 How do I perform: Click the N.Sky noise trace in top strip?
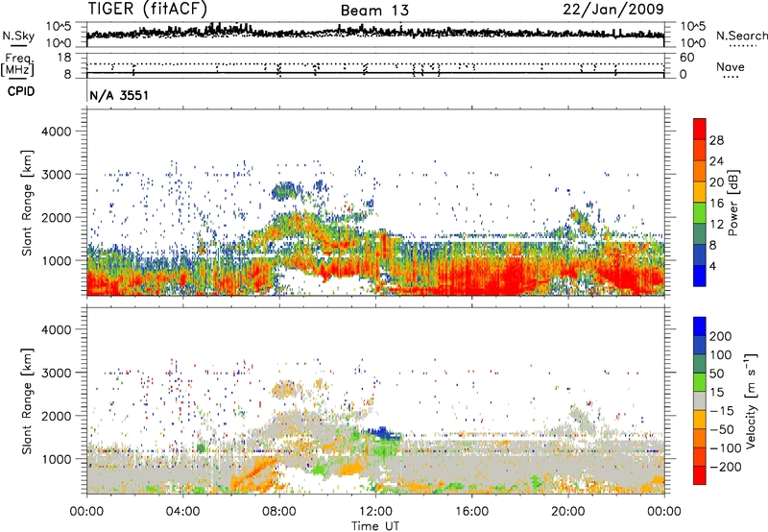pos(375,33)
